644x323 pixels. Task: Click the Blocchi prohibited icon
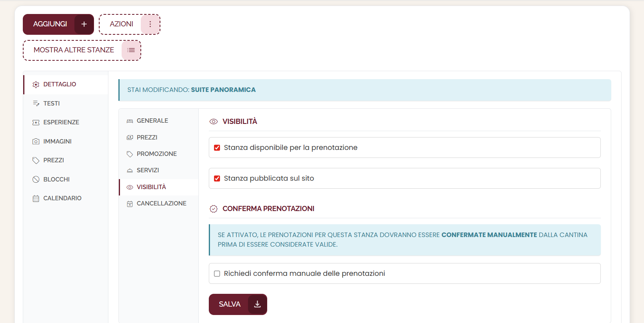36,179
